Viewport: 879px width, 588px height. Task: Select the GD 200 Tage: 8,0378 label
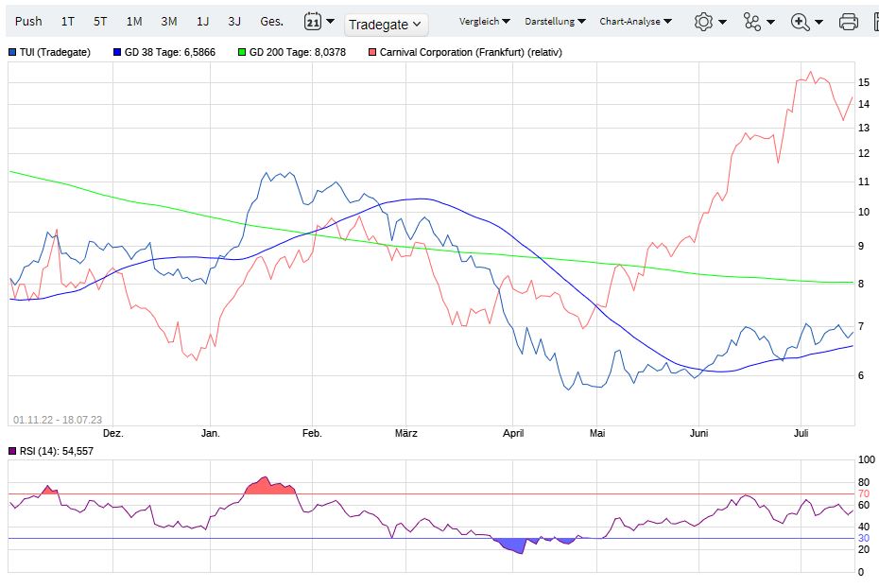pyautogui.click(x=298, y=52)
